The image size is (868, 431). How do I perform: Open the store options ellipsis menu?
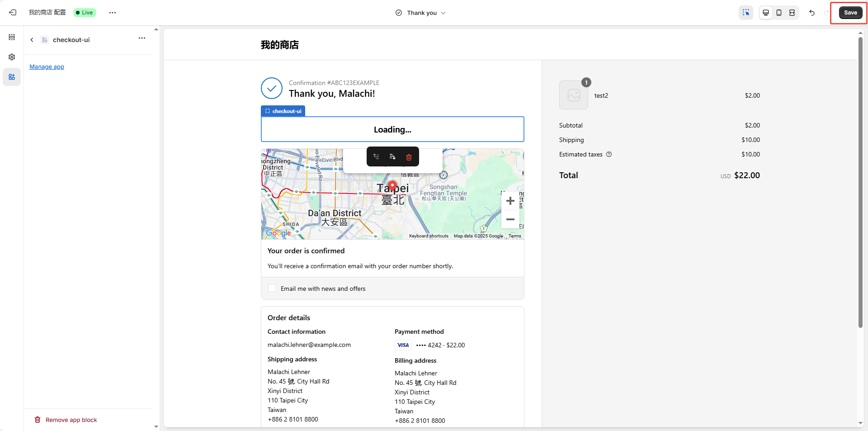click(x=113, y=13)
